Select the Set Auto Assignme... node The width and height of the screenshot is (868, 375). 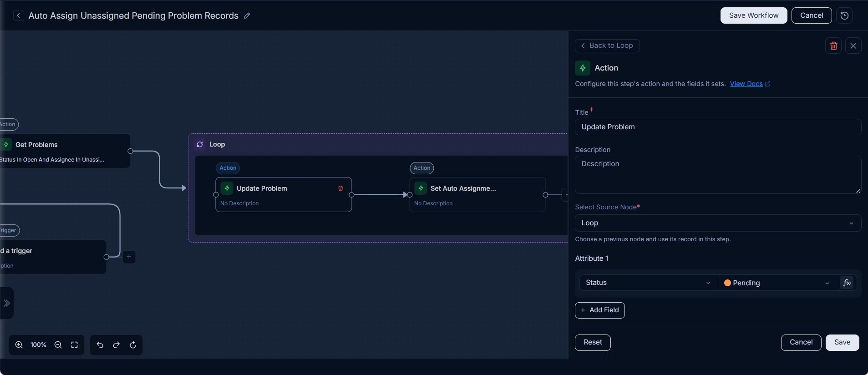477,195
